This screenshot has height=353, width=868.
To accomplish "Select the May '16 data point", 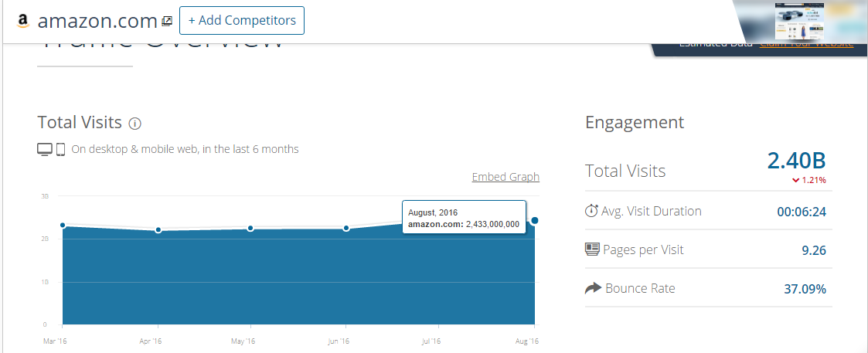I will pyautogui.click(x=250, y=228).
